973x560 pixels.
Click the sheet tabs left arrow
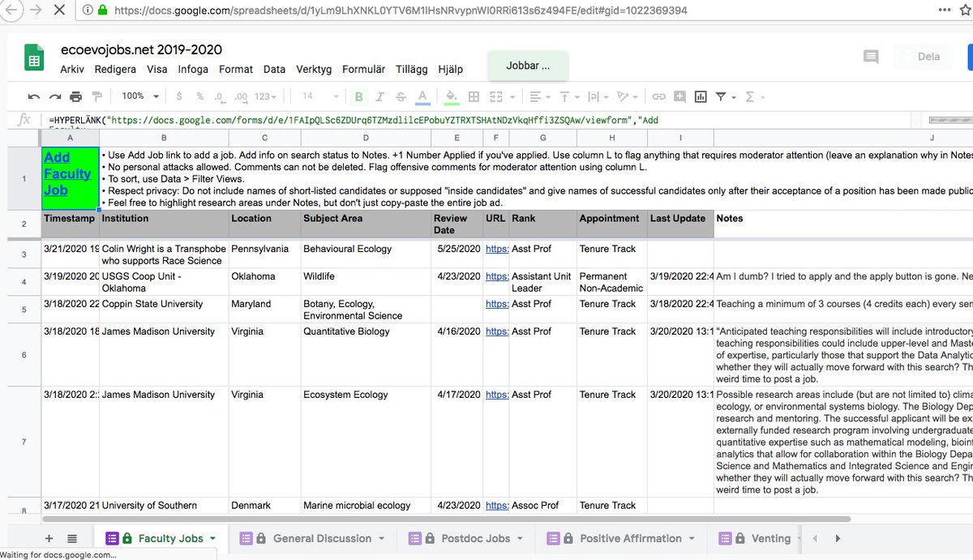[x=815, y=538]
